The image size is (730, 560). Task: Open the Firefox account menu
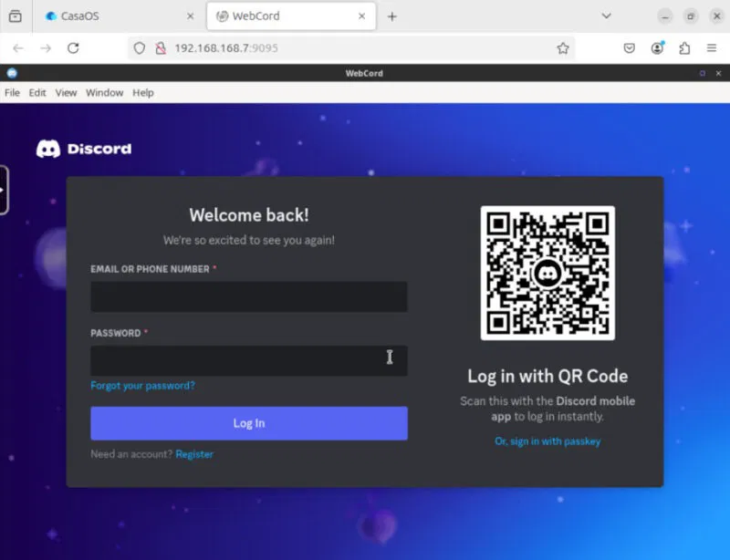658,48
